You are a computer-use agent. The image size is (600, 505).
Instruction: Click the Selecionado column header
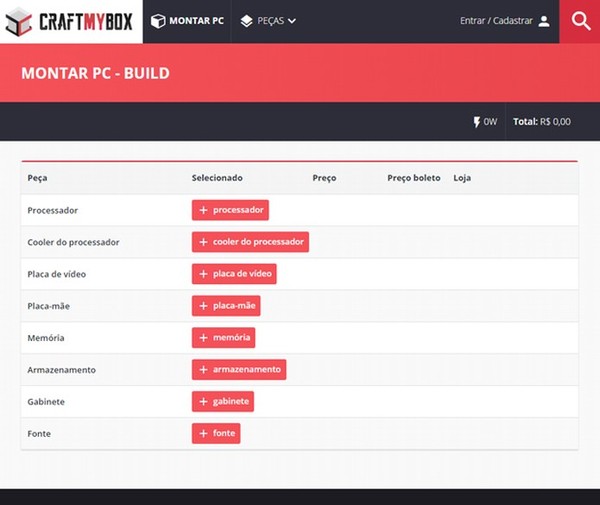(217, 178)
